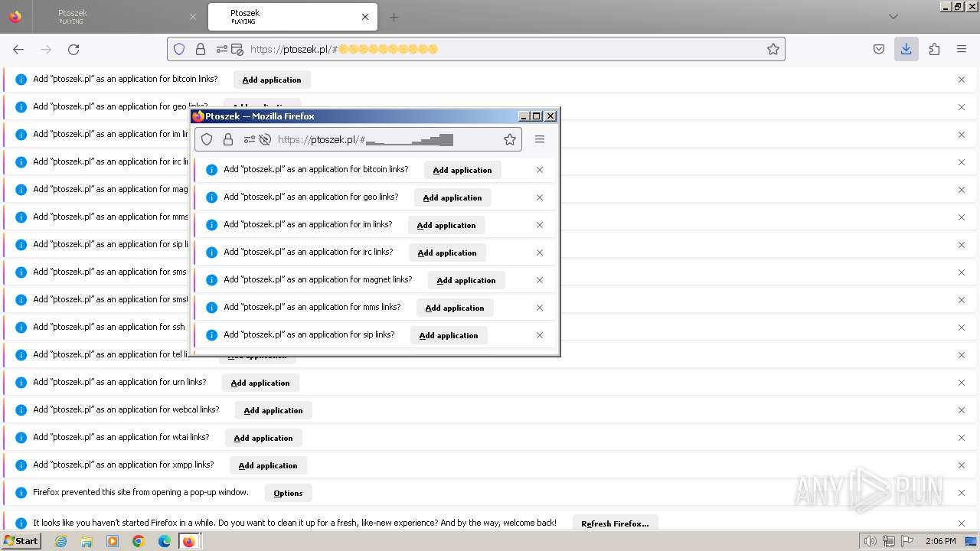The height and width of the screenshot is (551, 980).
Task: Click the back arrow in main window
Action: tap(18, 49)
